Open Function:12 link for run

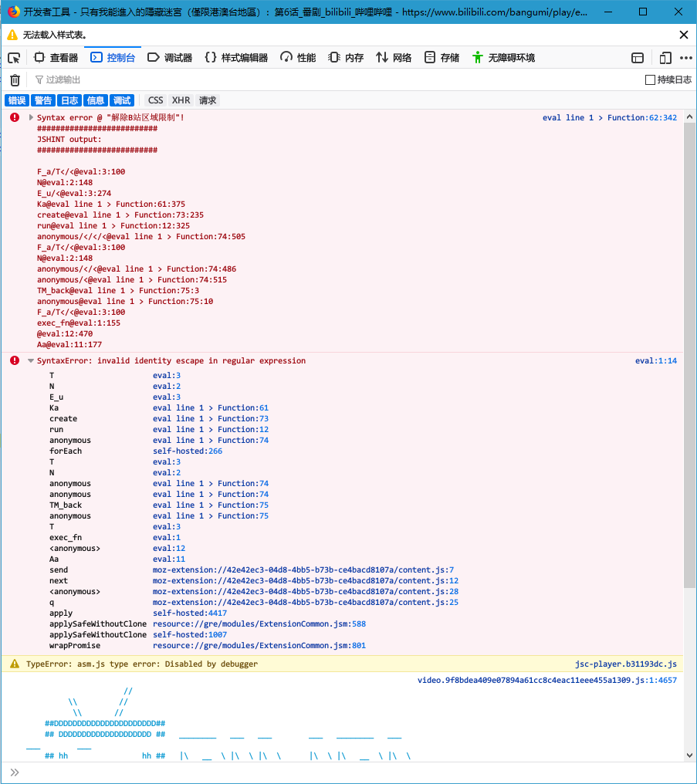click(x=211, y=430)
